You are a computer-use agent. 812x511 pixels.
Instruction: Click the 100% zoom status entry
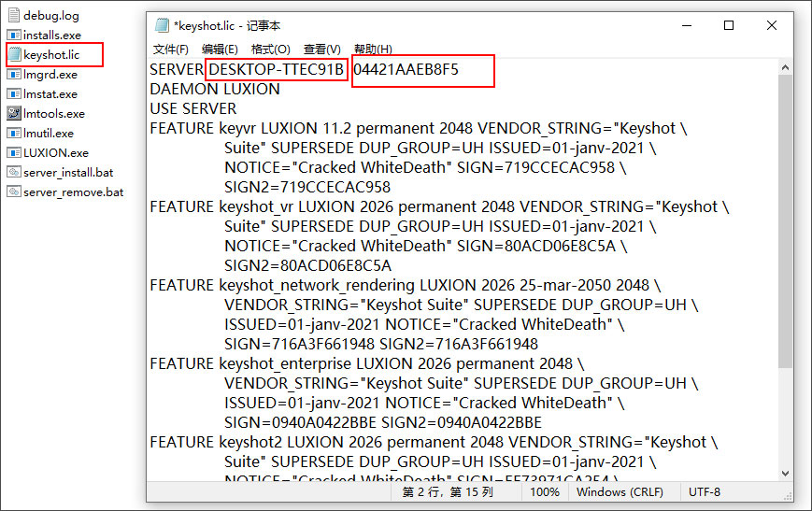pos(544,491)
